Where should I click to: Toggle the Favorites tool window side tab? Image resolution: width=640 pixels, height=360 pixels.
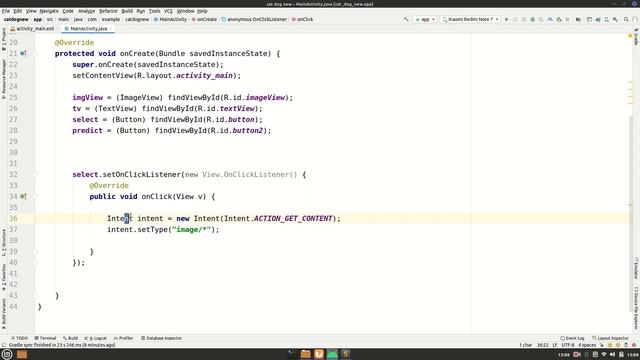4,278
